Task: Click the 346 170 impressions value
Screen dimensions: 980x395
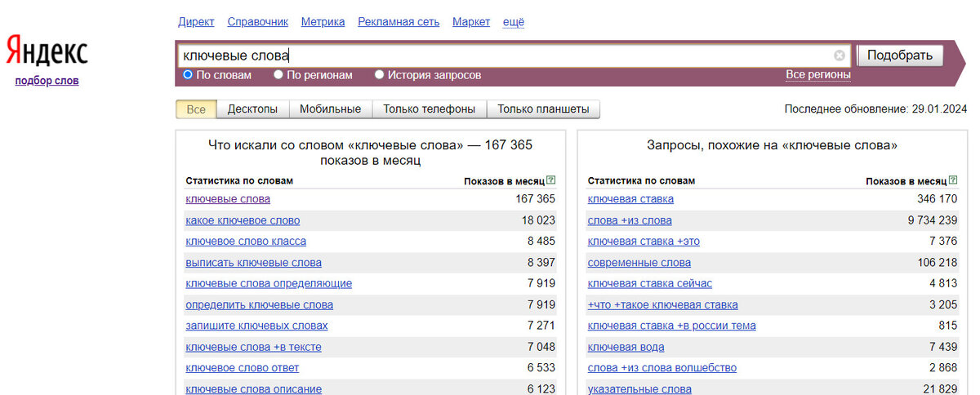Action: [x=937, y=199]
